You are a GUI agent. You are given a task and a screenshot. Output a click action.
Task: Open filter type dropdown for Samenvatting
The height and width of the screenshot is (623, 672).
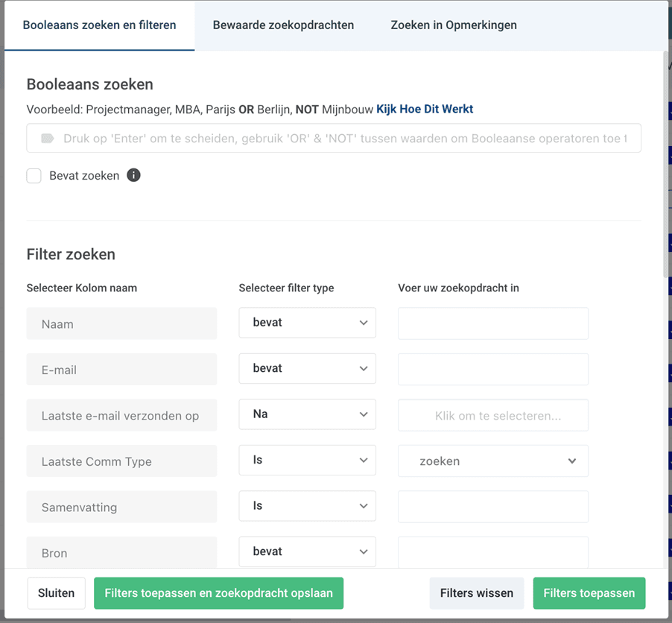[x=307, y=506]
